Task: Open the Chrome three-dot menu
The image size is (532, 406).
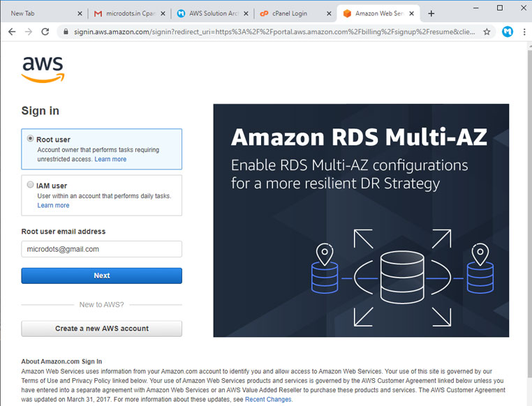Action: click(x=524, y=32)
